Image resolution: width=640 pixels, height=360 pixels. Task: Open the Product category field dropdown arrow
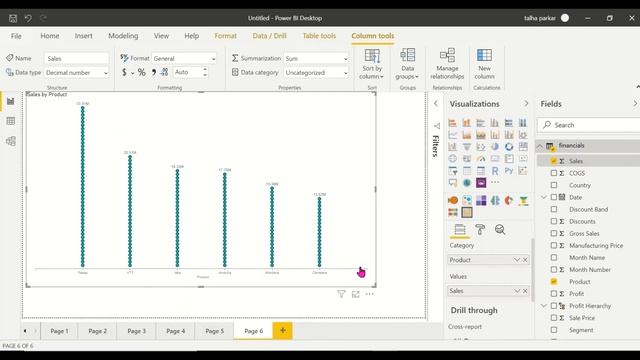pos(517,260)
